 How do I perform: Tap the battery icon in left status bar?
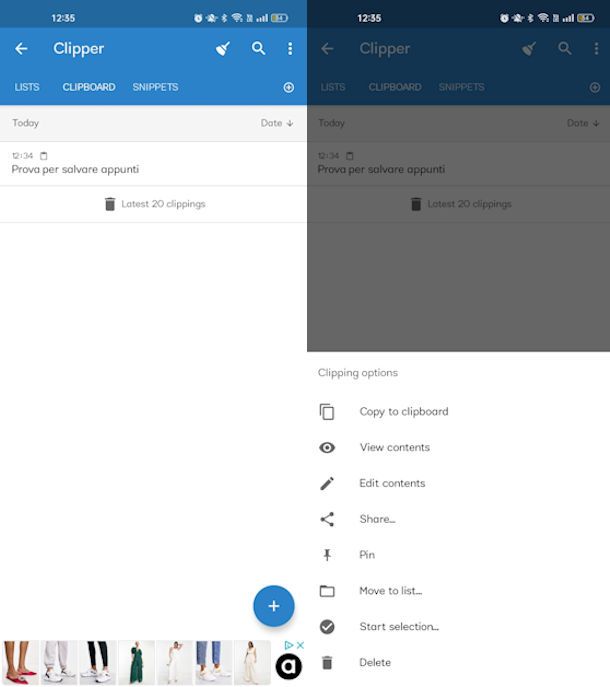click(x=279, y=18)
